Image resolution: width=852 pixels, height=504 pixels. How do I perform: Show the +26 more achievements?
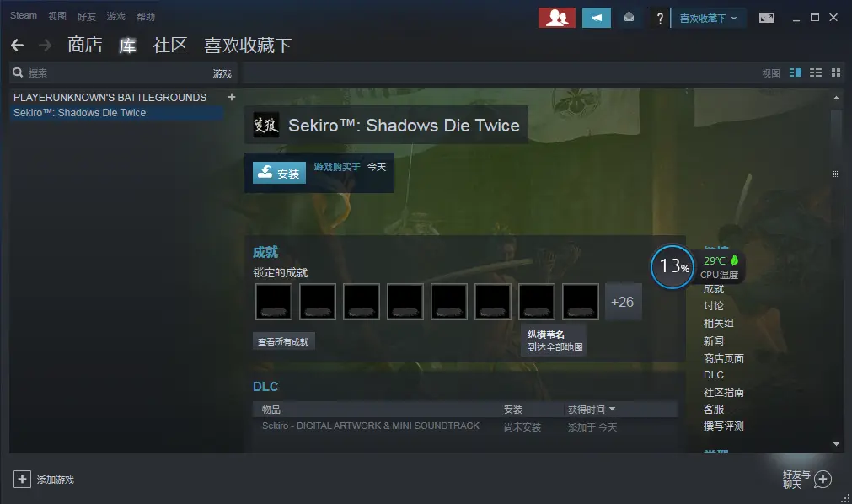click(x=623, y=302)
